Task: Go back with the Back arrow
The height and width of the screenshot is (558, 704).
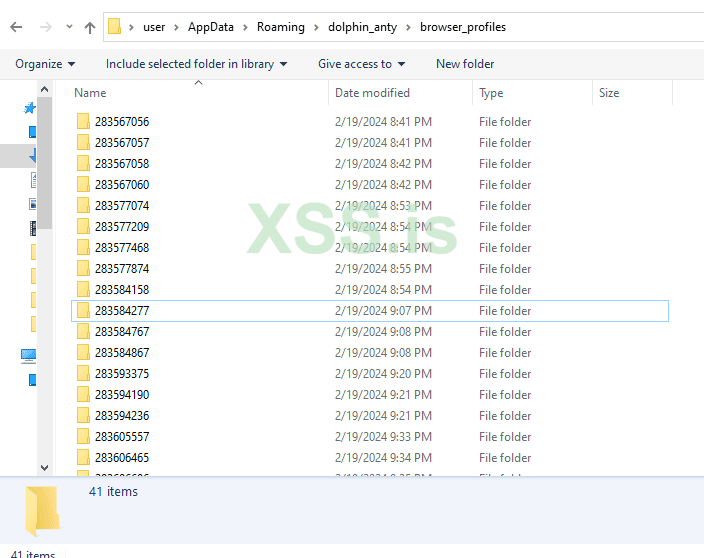Action: pos(16,27)
